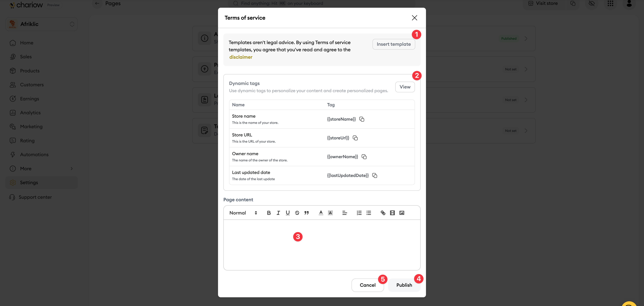Screen dimensions: 644x306
Task: Click inside the Page content editor
Action: 322,245
